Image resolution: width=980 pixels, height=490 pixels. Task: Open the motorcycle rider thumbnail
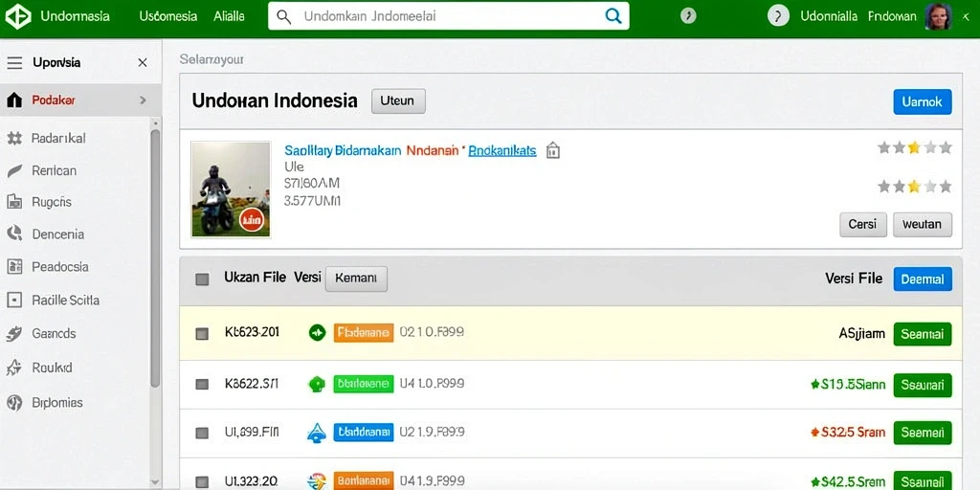[x=231, y=189]
